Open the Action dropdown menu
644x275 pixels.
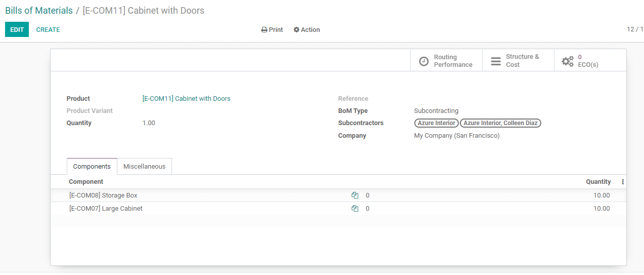click(307, 30)
